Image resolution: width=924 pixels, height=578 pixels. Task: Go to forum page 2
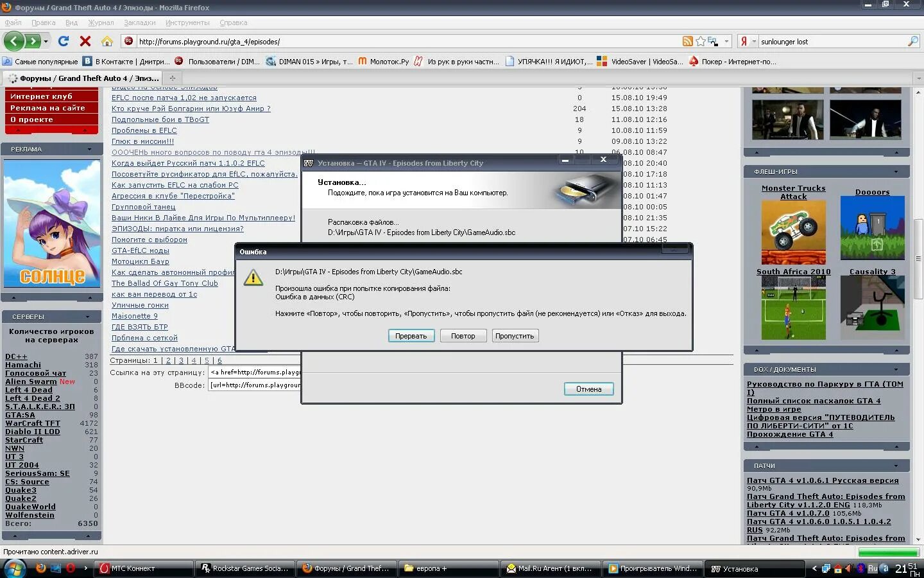(169, 361)
